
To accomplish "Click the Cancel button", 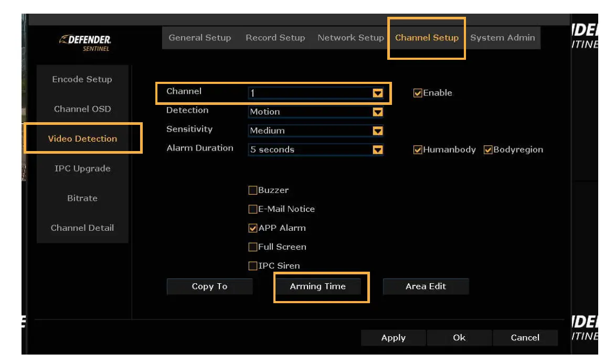I will (x=525, y=338).
